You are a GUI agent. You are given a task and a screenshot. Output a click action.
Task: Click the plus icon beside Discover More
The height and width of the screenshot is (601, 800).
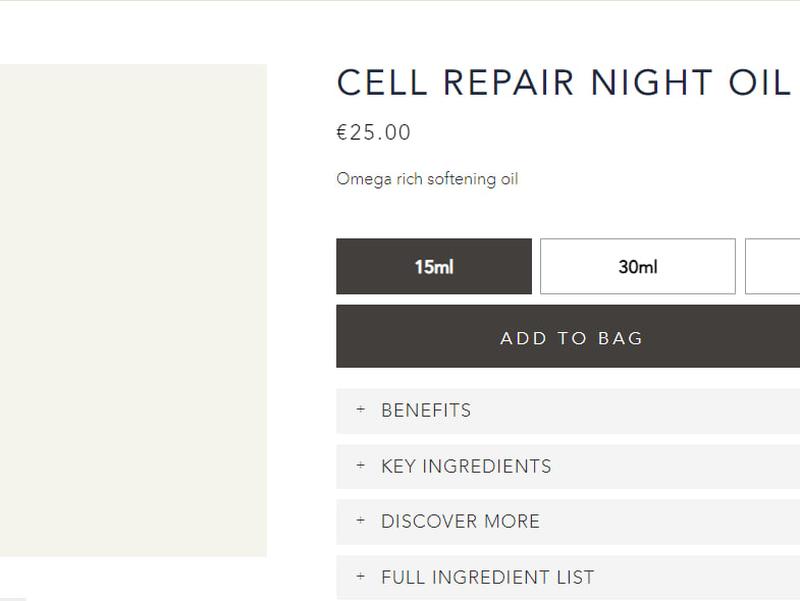pos(361,521)
